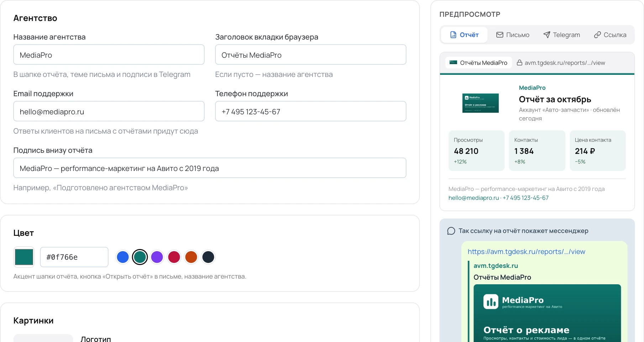
Task: Click into the Название агентства field
Action: [x=109, y=55]
